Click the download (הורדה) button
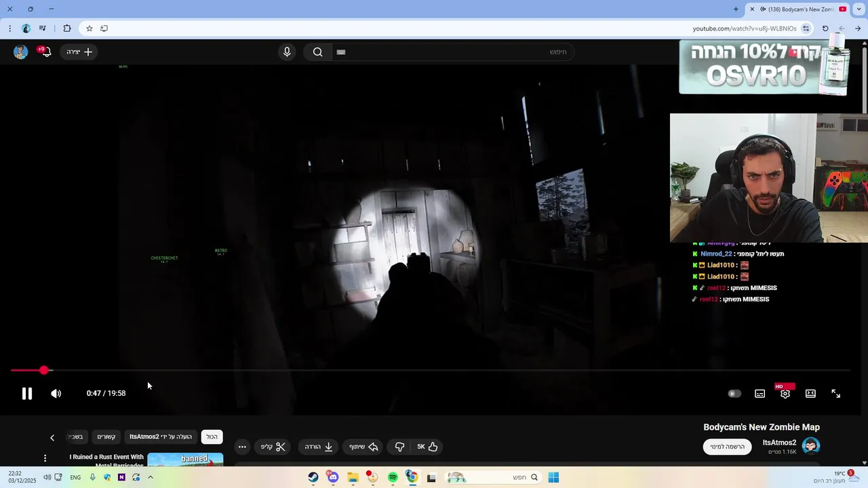 (x=319, y=447)
